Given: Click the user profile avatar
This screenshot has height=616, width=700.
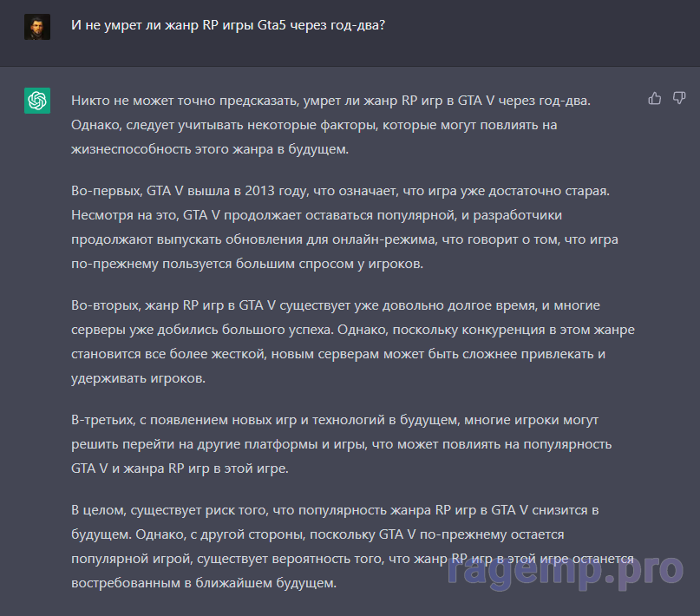Looking at the screenshot, I should (x=37, y=26).
